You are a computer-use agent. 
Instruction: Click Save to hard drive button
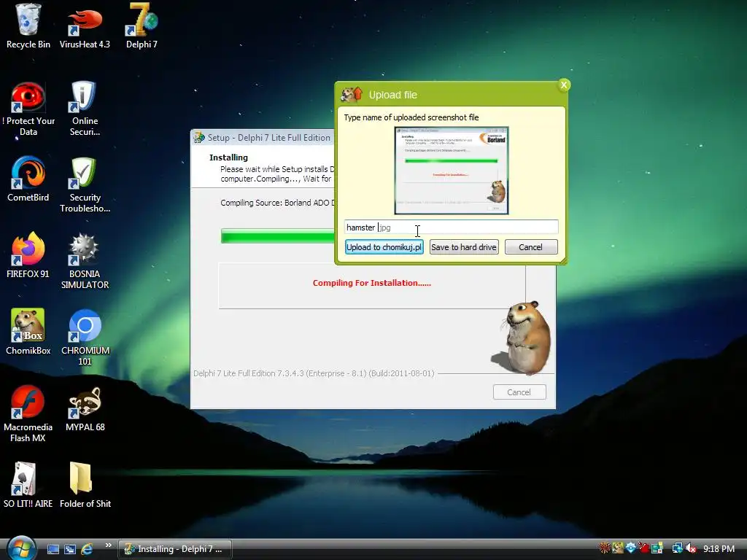click(464, 247)
